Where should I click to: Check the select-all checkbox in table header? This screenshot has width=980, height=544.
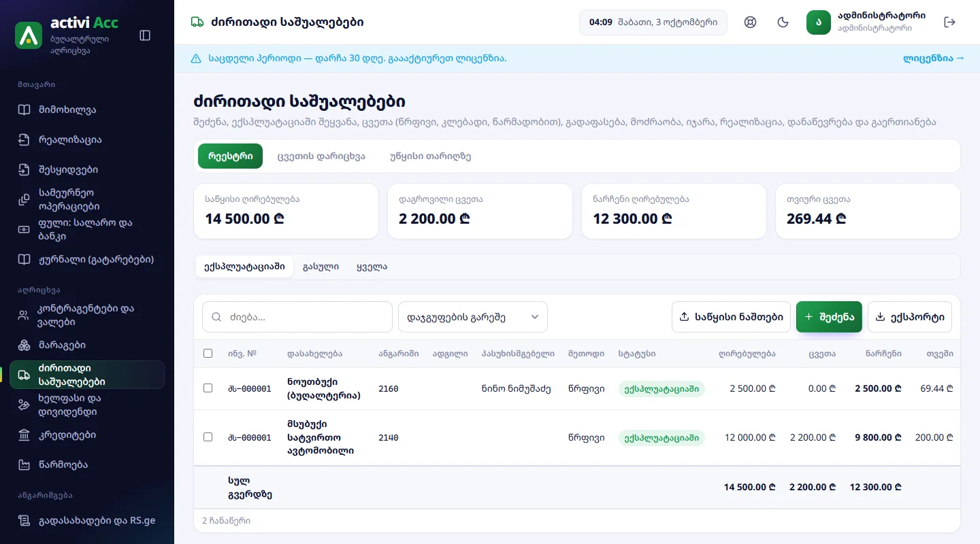tap(208, 353)
